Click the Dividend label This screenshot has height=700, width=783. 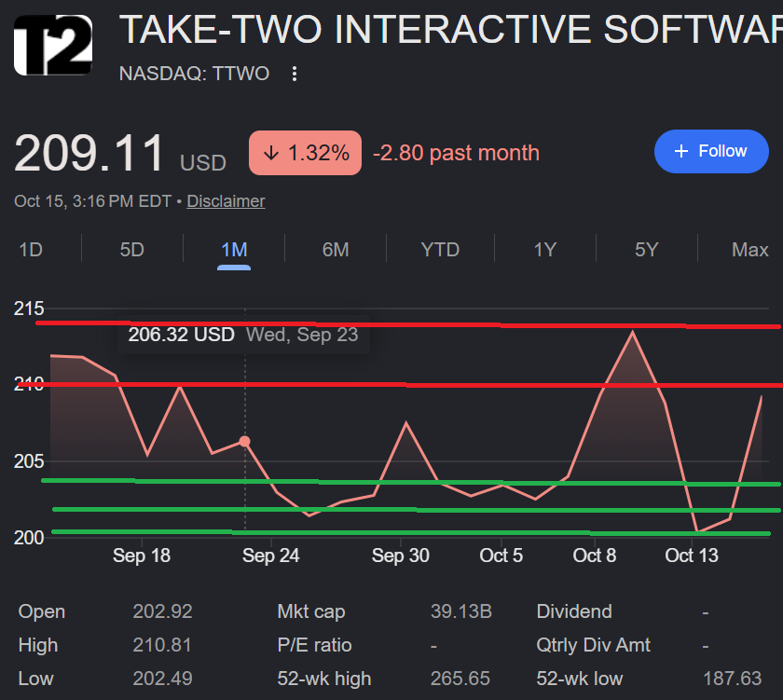[x=574, y=611]
